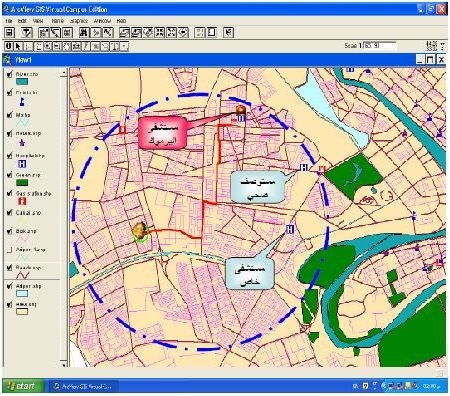Click the legend scrollbar up arrow
Image resolution: width=450 pixels, height=396 pixels.
[x=64, y=72]
